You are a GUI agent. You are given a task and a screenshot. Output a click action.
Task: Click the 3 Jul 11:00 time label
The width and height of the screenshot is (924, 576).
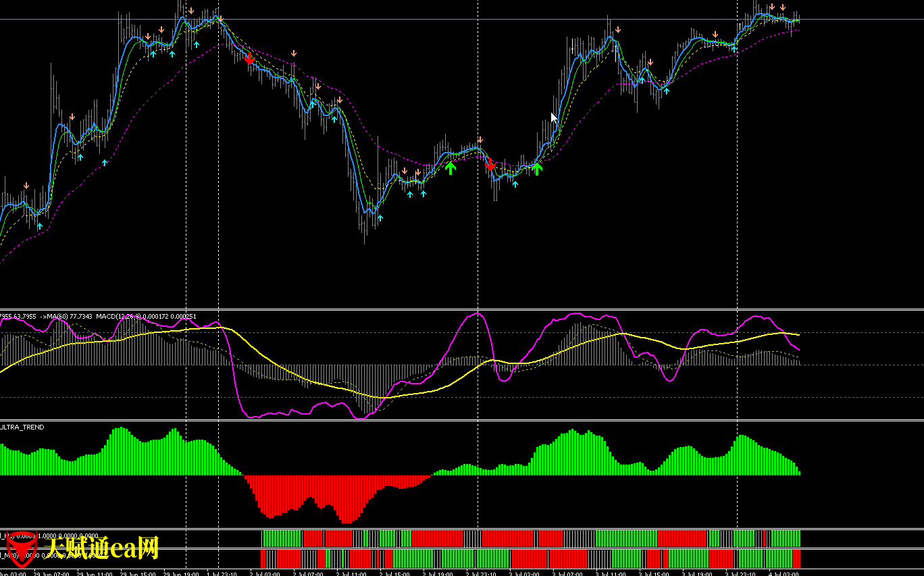(x=611, y=573)
